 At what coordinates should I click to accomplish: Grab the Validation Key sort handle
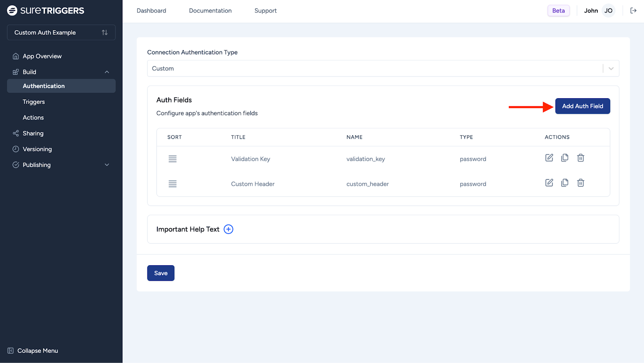pyautogui.click(x=173, y=159)
